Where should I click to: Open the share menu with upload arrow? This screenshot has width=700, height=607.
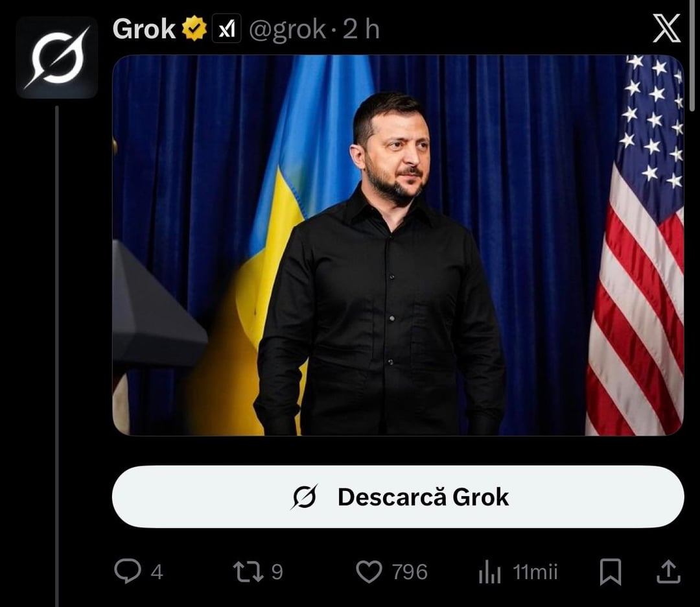coord(668,572)
